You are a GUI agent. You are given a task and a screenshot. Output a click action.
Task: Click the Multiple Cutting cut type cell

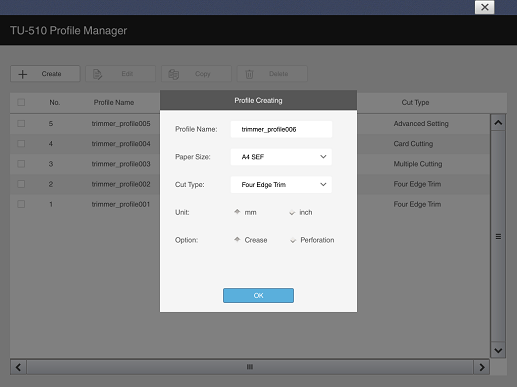[x=418, y=164]
